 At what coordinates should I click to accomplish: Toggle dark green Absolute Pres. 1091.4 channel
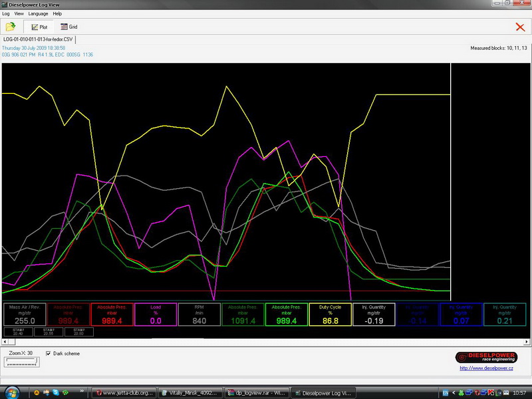(x=243, y=315)
